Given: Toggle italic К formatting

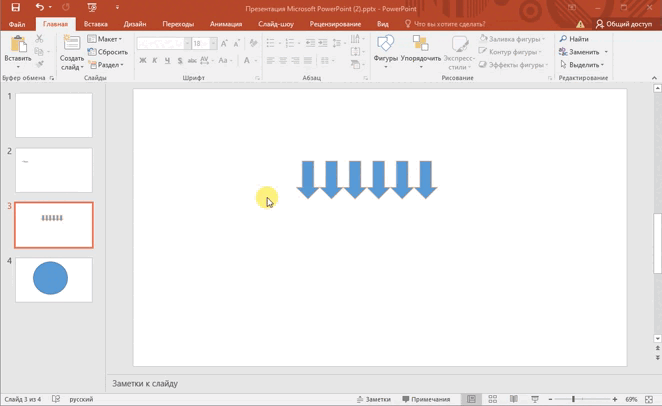Looking at the screenshot, I should click(155, 61).
